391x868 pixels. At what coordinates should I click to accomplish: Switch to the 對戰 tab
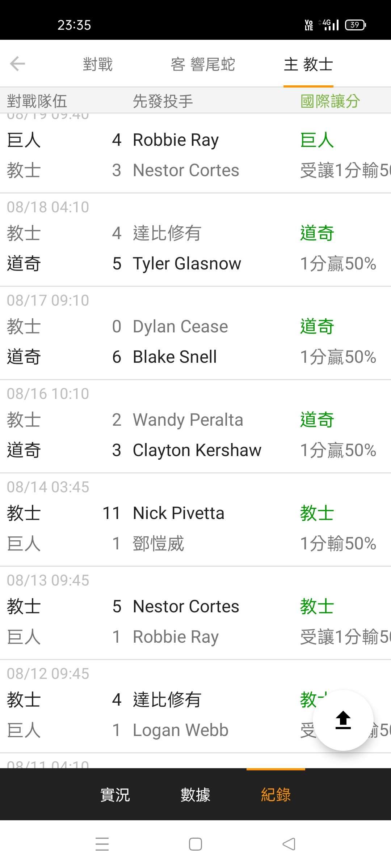click(98, 64)
